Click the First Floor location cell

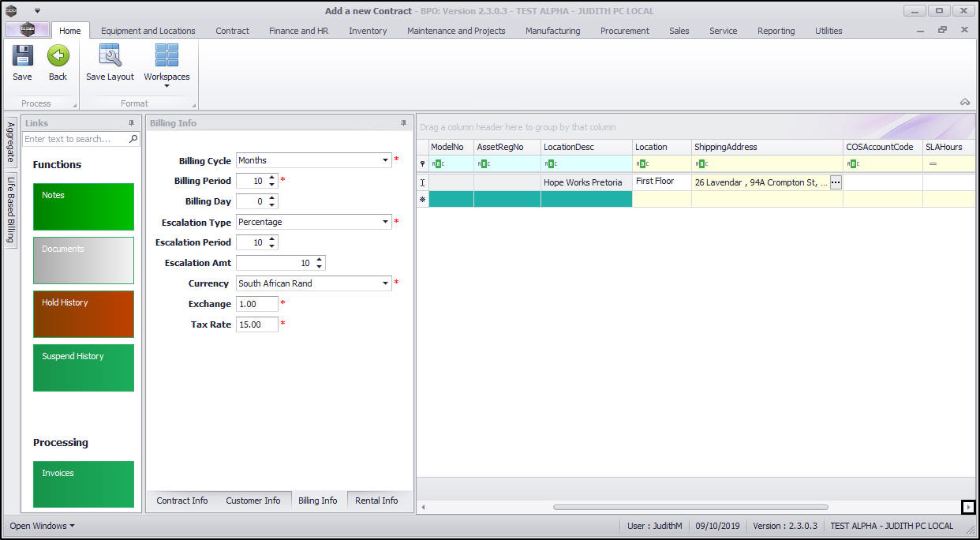tap(662, 182)
